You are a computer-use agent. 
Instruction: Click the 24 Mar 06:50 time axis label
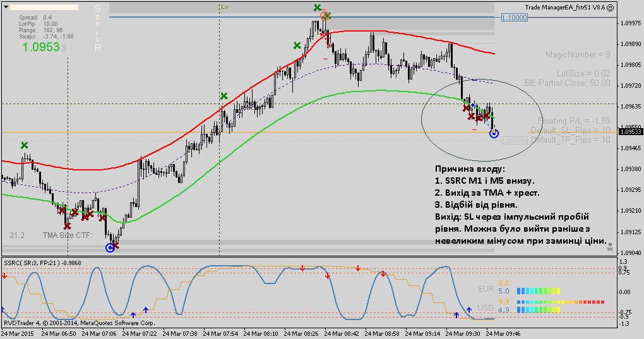[58, 334]
